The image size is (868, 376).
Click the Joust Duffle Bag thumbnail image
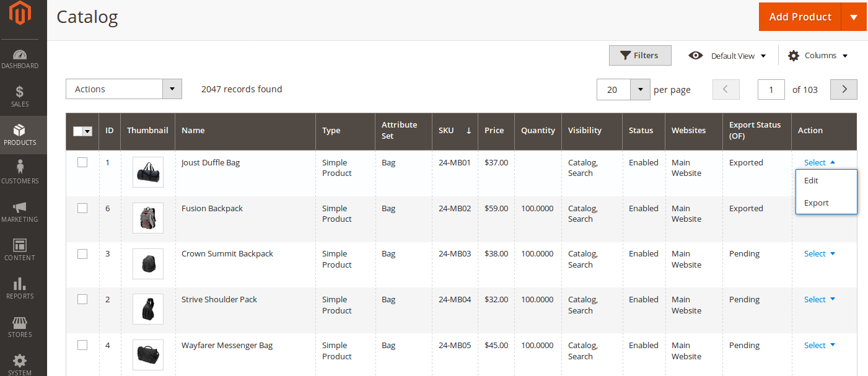(147, 172)
